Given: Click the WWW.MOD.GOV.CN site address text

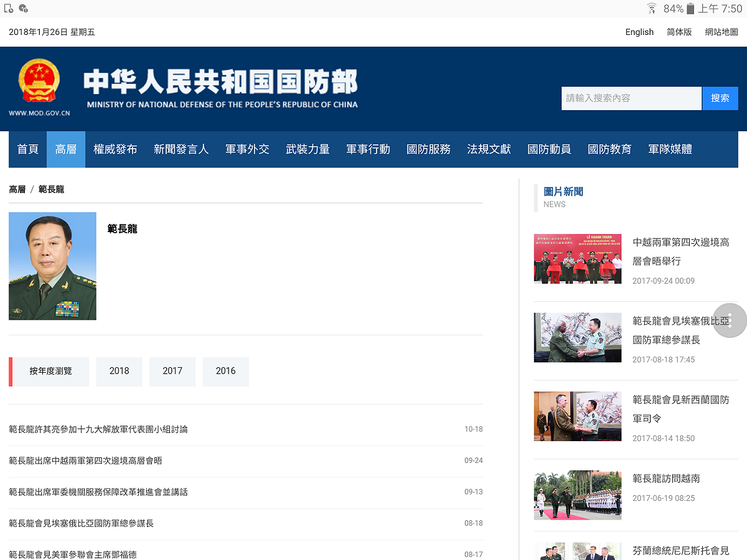Looking at the screenshot, I should coord(39,113).
